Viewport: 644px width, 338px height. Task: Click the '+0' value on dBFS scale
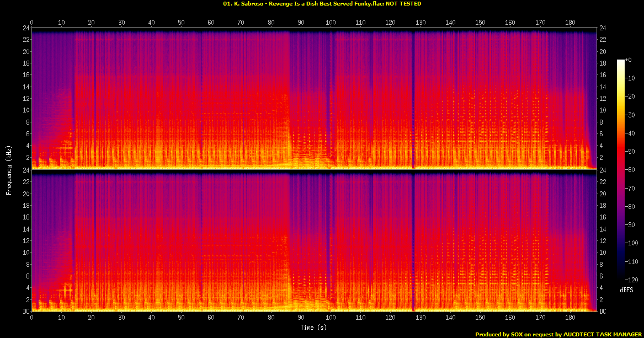point(629,60)
